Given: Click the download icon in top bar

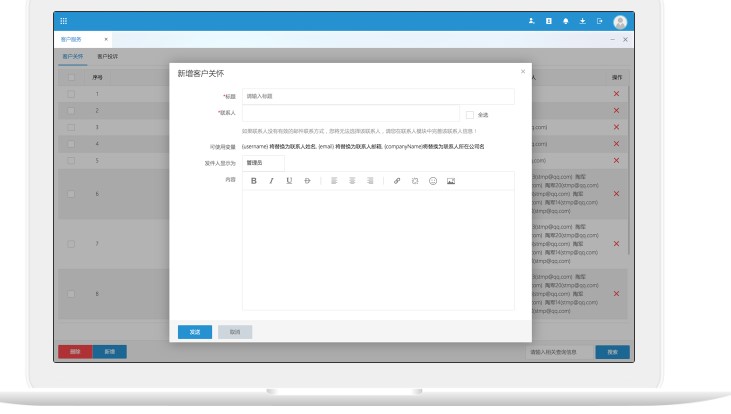Looking at the screenshot, I should point(582,21).
